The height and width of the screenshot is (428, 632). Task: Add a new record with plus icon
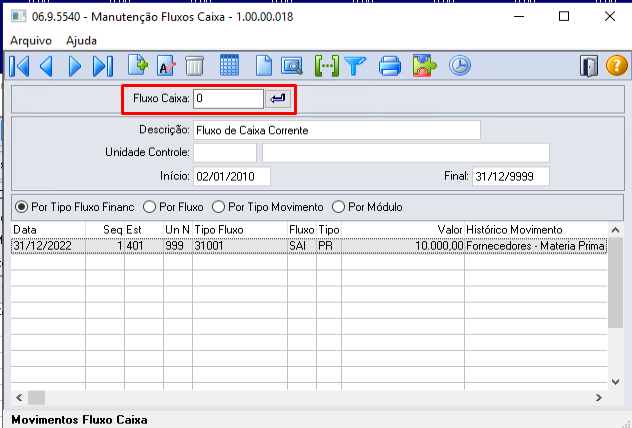click(x=138, y=65)
